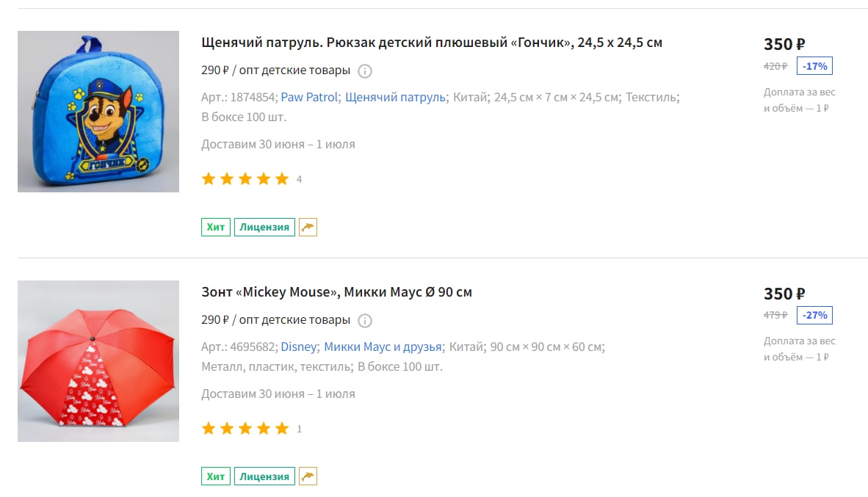Click golden dolphin badge under umbrella listing
This screenshot has width=868, height=497.
pos(308,476)
